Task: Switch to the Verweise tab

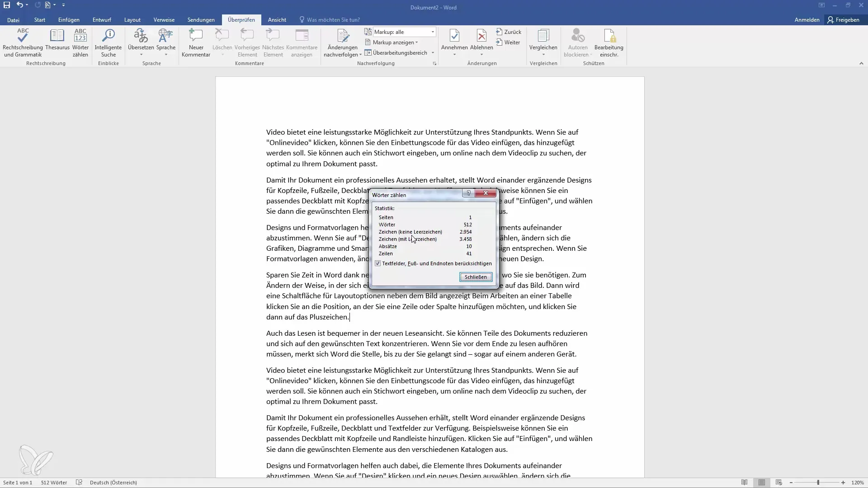Action: (x=164, y=20)
